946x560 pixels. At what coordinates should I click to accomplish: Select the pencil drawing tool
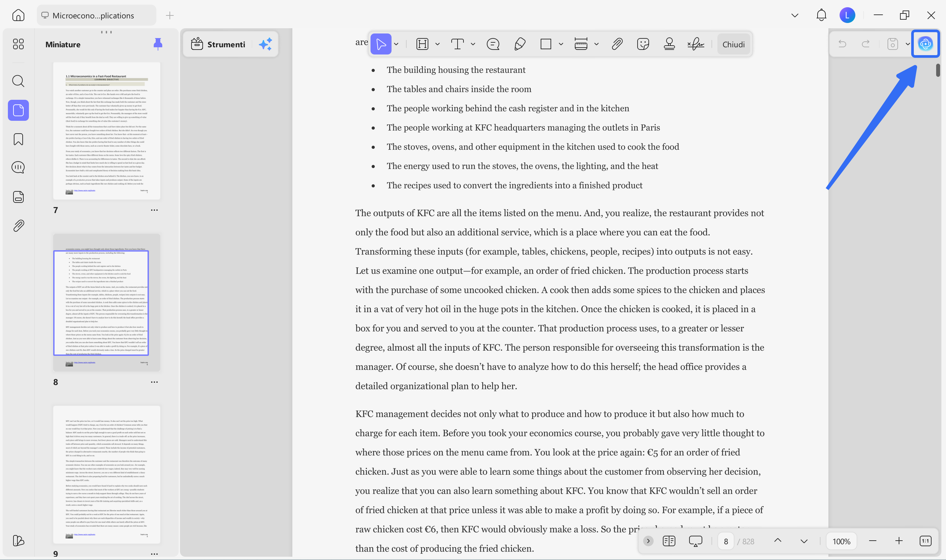tap(519, 44)
